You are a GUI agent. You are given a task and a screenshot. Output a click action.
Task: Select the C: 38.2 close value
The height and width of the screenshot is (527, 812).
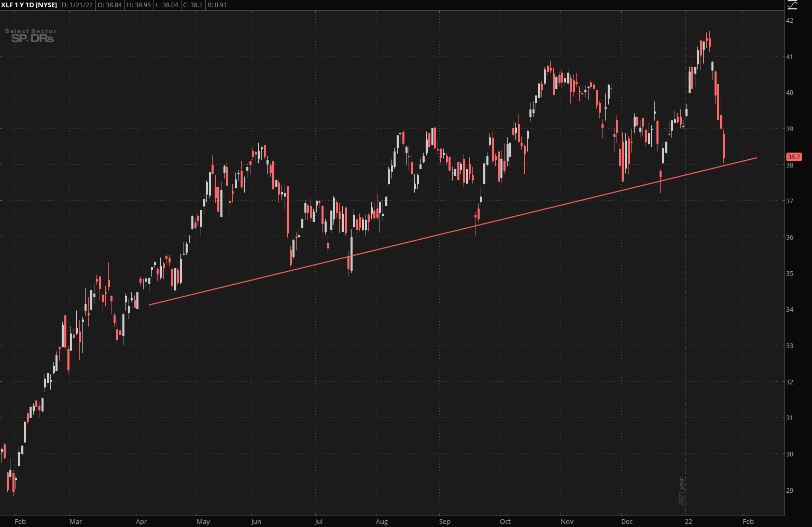point(193,5)
